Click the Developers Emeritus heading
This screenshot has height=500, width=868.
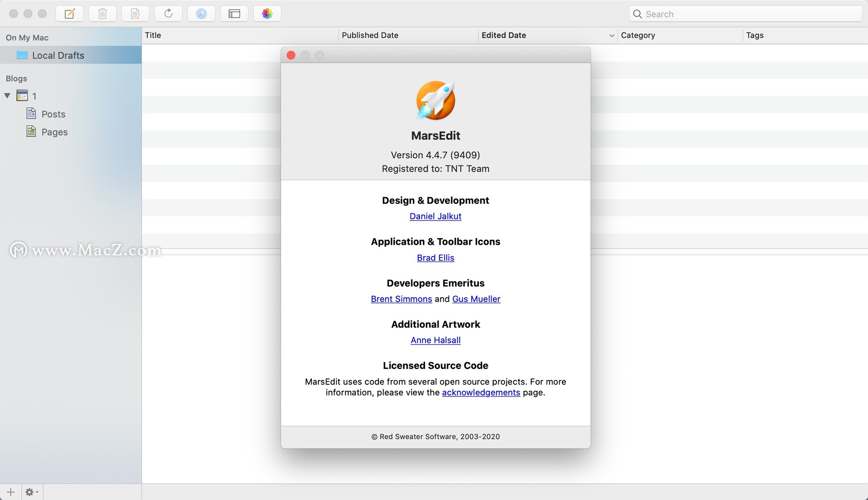pos(435,283)
